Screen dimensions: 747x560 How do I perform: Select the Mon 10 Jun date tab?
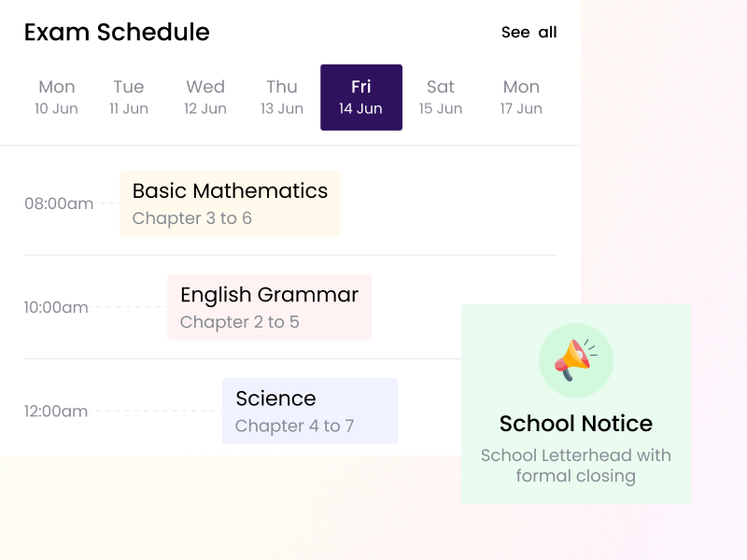[56, 97]
